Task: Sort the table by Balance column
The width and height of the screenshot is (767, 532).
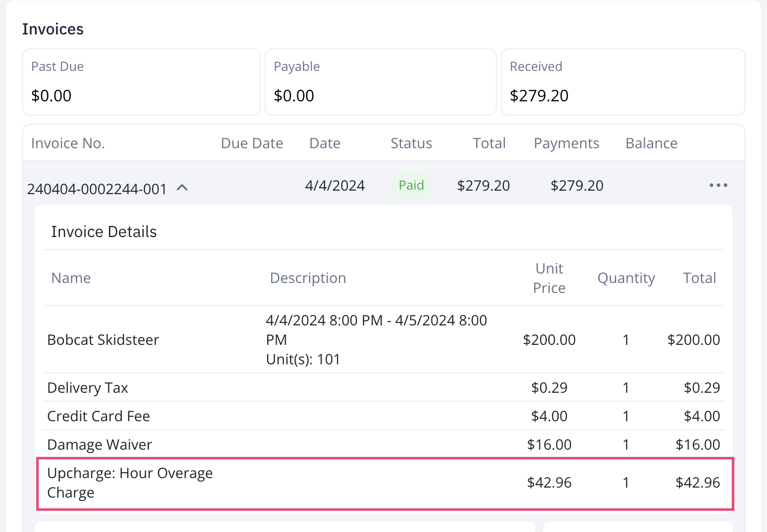Action: [651, 143]
